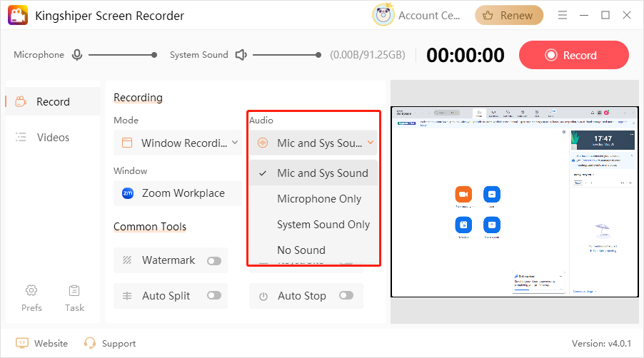644x358 pixels.
Task: Open the Support link
Action: tap(119, 344)
